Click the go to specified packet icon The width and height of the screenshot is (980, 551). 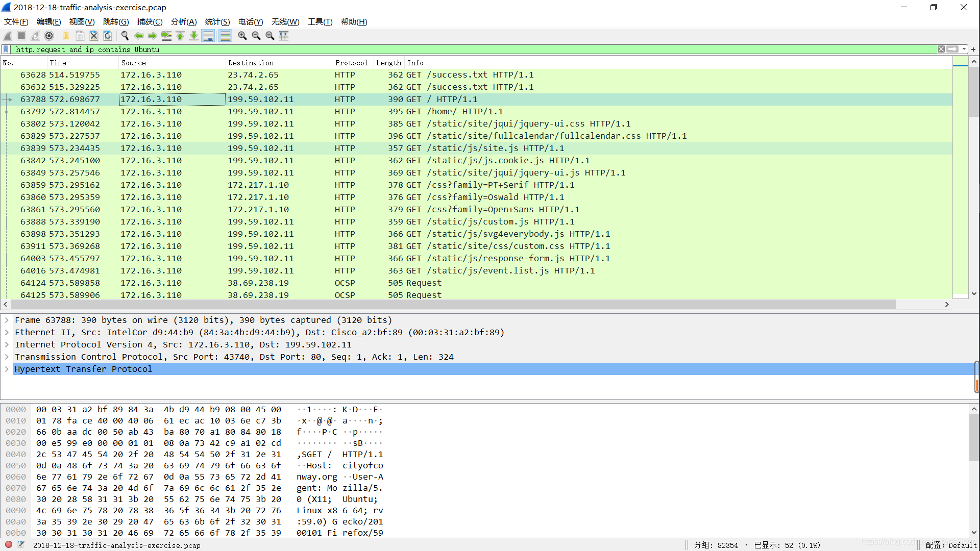pos(166,36)
